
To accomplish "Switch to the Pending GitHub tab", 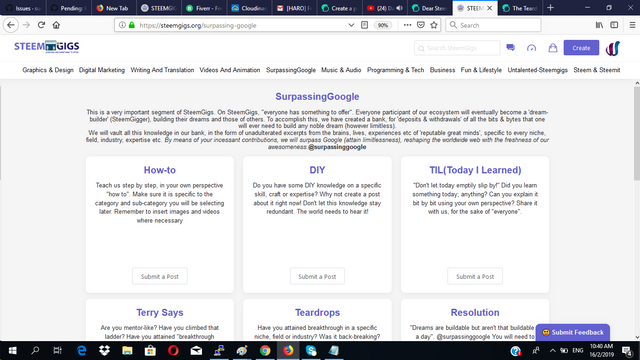I will tap(69, 8).
